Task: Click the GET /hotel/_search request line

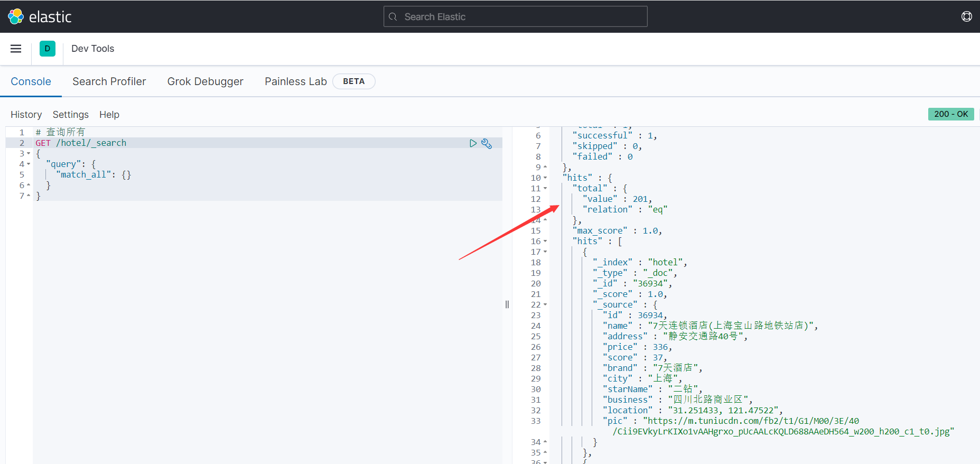Action: click(x=81, y=143)
